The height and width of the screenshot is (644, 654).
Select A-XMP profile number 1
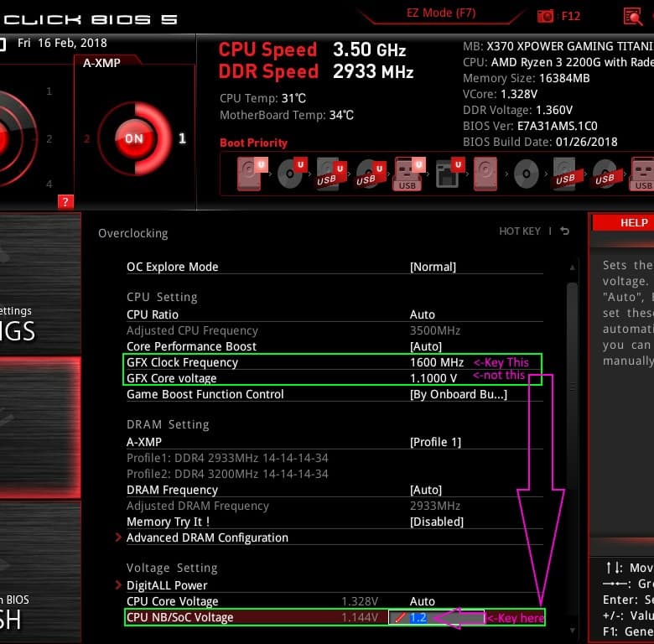[182, 138]
